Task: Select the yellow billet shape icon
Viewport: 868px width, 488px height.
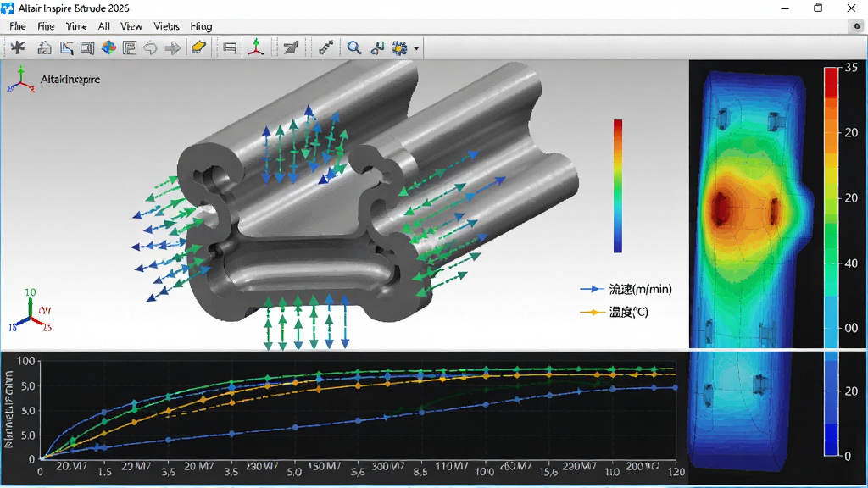Action: click(x=198, y=47)
